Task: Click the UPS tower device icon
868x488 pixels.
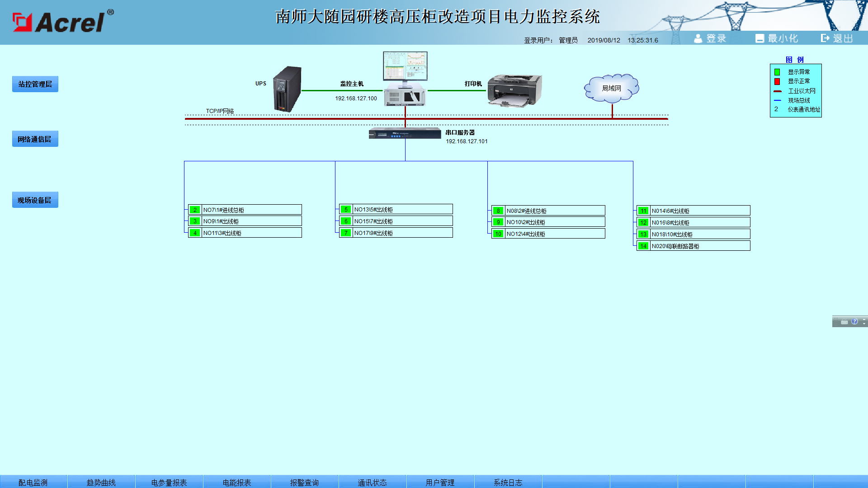Action: pos(288,89)
